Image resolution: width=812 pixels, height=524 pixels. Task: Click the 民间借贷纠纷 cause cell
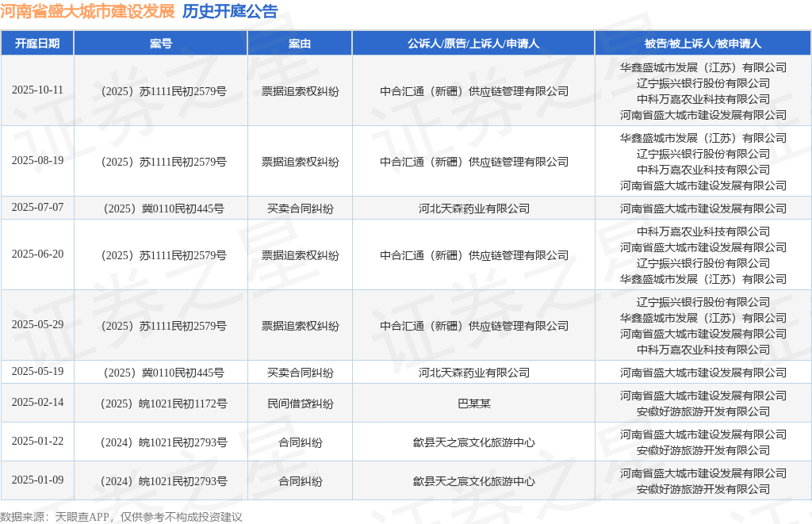300,404
